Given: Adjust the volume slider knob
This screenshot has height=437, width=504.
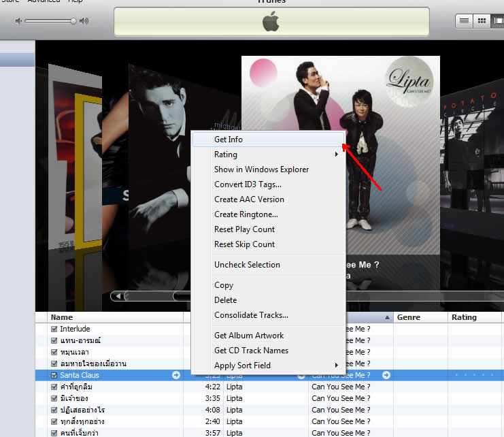Looking at the screenshot, I should click(73, 21).
